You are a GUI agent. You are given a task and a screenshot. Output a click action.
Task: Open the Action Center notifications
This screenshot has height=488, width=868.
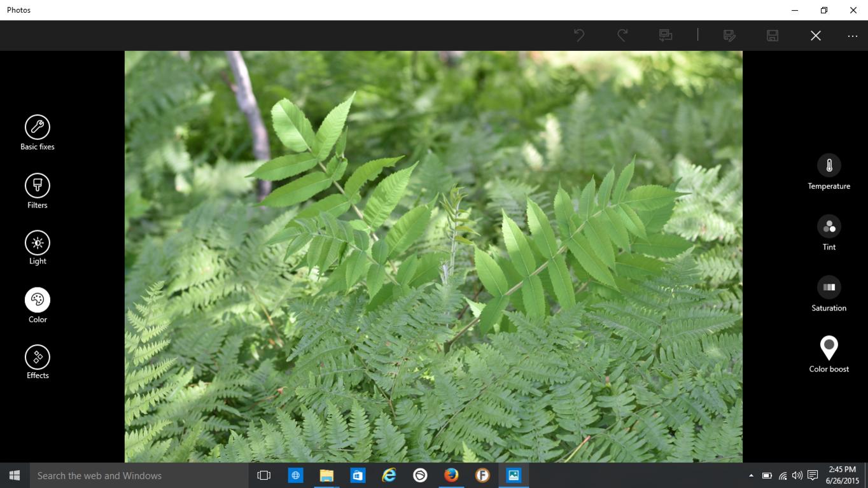click(x=813, y=475)
